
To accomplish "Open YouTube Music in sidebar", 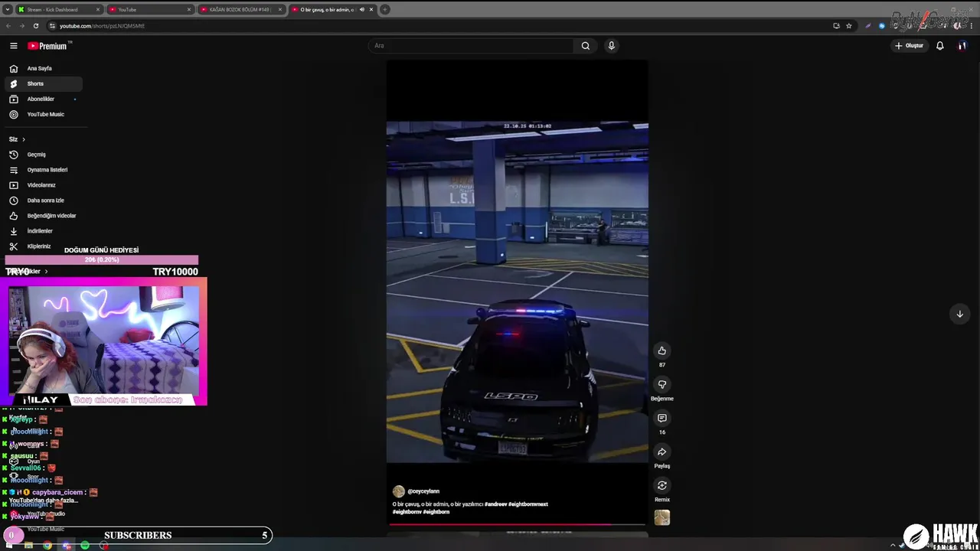I will (43, 115).
